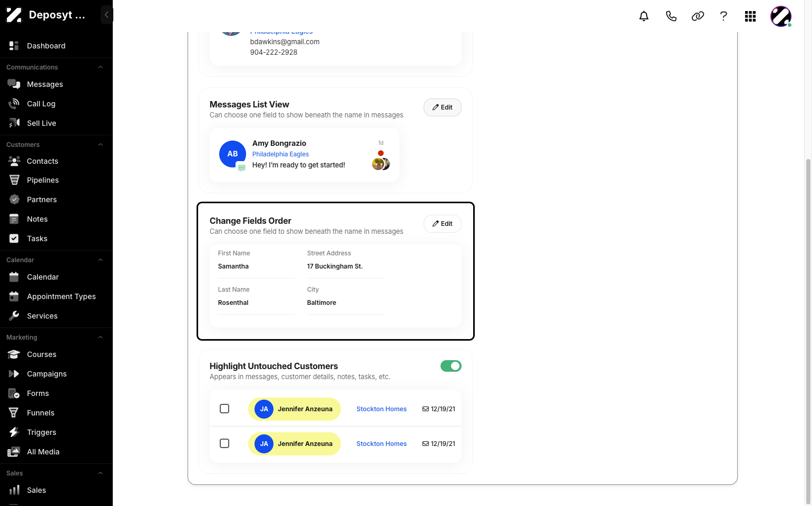Edit the Messages List View section
Viewport: 812px width, 506px height.
pos(443,107)
